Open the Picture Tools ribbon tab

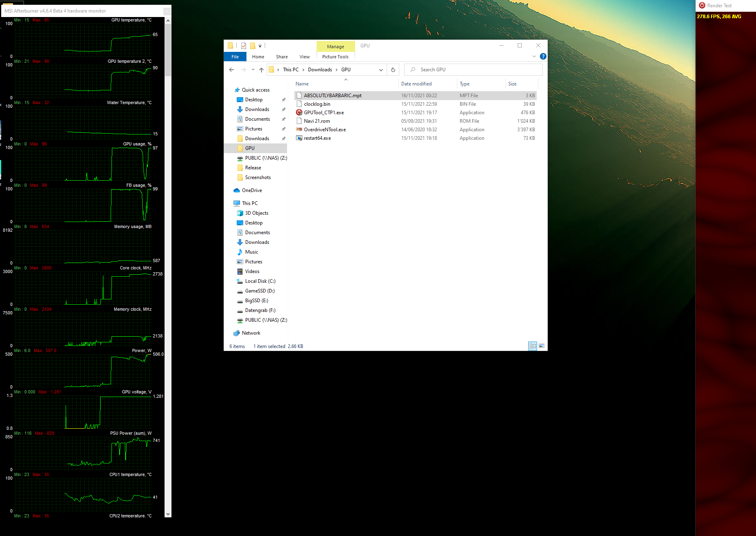point(335,57)
